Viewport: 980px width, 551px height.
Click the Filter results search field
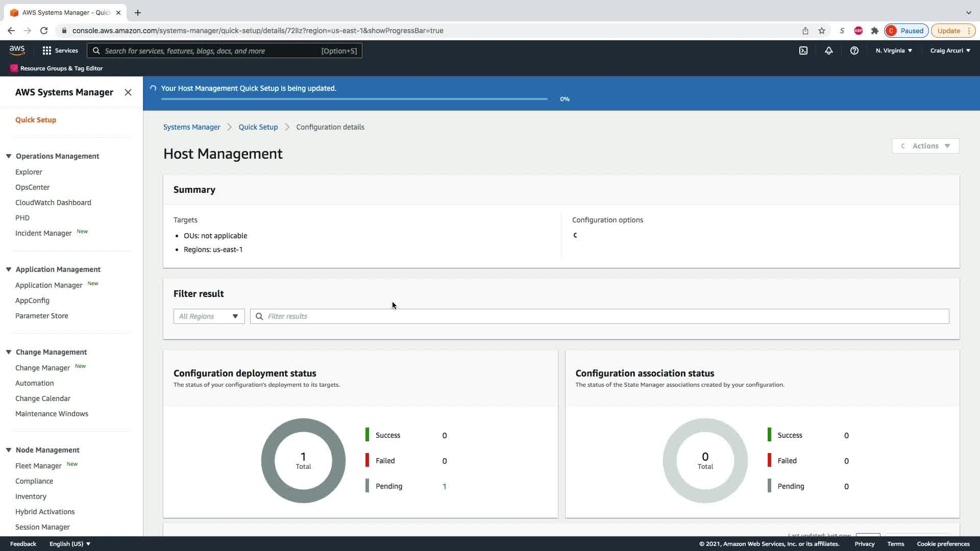pos(599,316)
